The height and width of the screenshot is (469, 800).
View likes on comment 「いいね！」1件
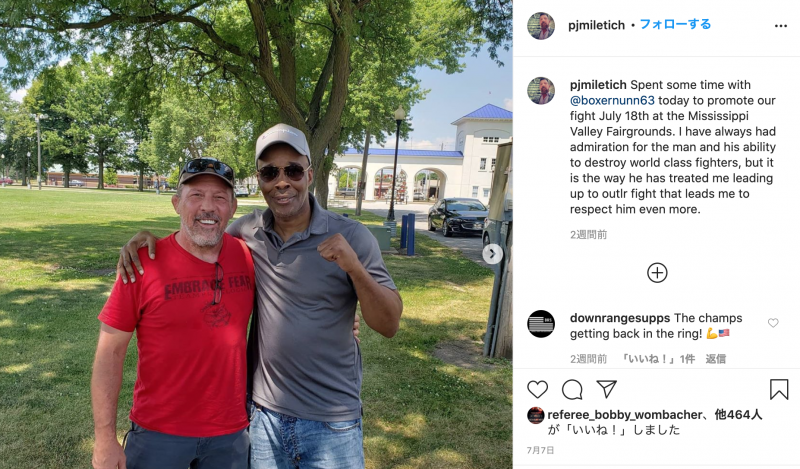(657, 359)
